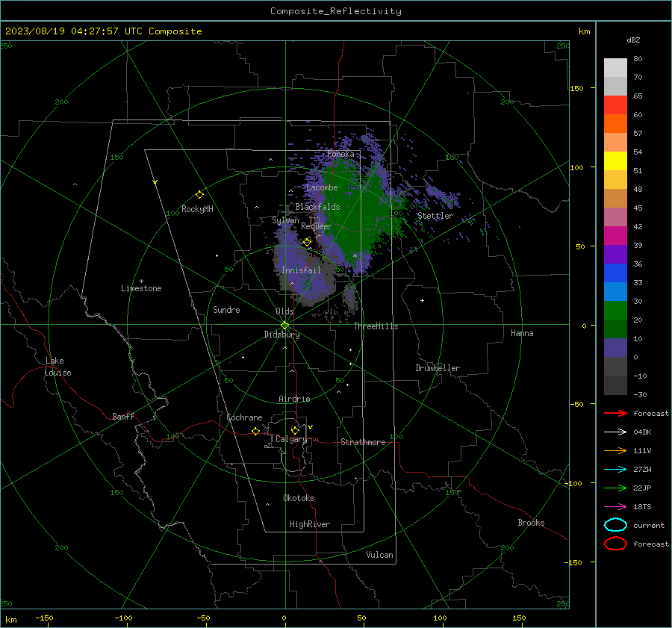The width and height of the screenshot is (672, 628).
Task: Select the cyan current ellipse icon
Action: pos(615,525)
